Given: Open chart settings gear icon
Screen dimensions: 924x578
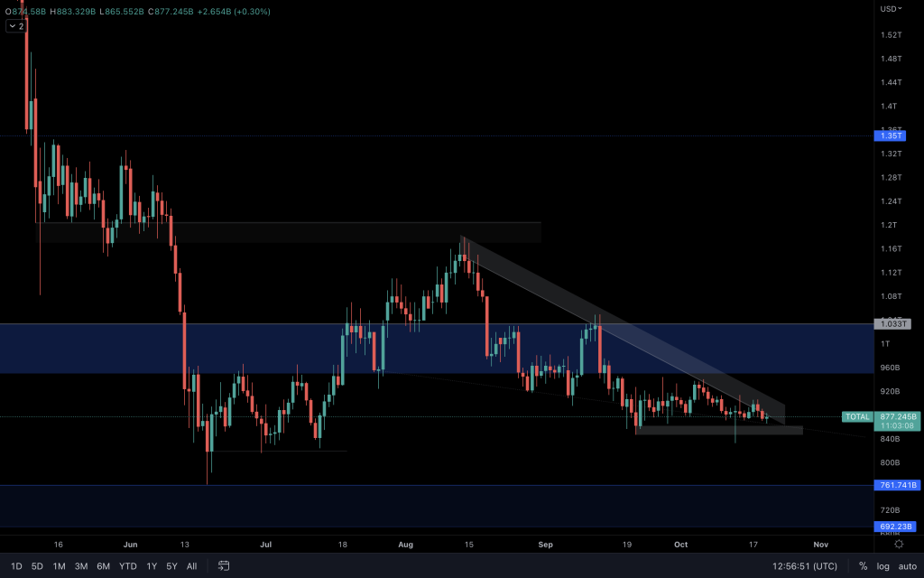Looking at the screenshot, I should pyautogui.click(x=899, y=544).
